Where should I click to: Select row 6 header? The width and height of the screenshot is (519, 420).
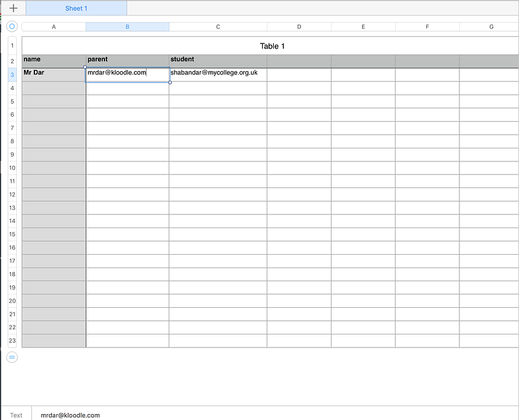(12, 115)
